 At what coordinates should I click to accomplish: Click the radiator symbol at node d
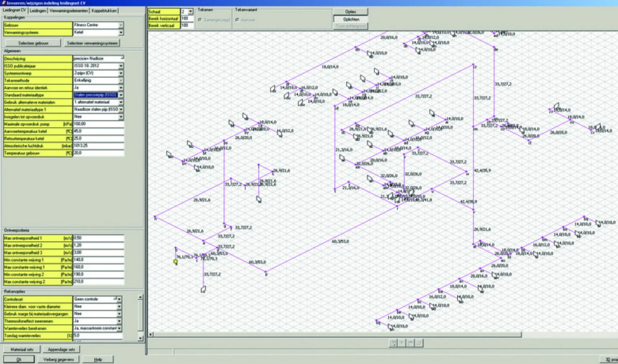tap(203, 289)
